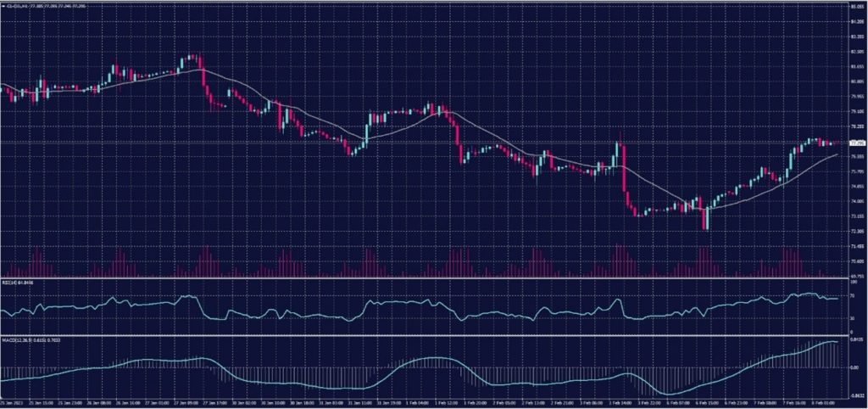Click the chart symbol arrow icon top-left
Image resolution: width=868 pixels, height=409 pixels.
[3, 4]
